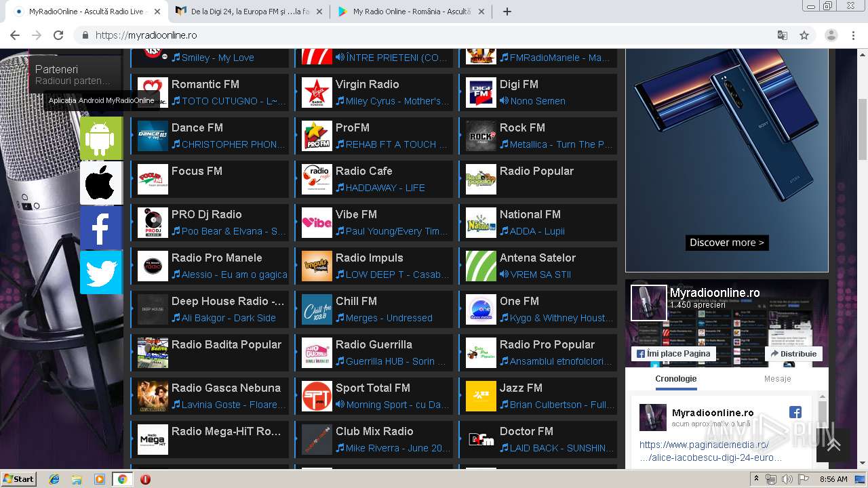Open the Google Translate icon in address bar
The image size is (868, 488).
(x=783, y=35)
